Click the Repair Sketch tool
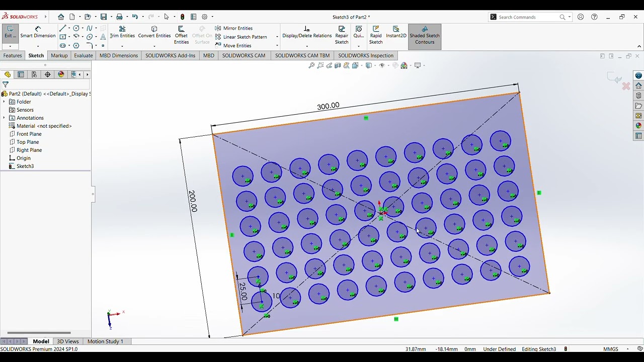The width and height of the screenshot is (644, 362). [342, 35]
